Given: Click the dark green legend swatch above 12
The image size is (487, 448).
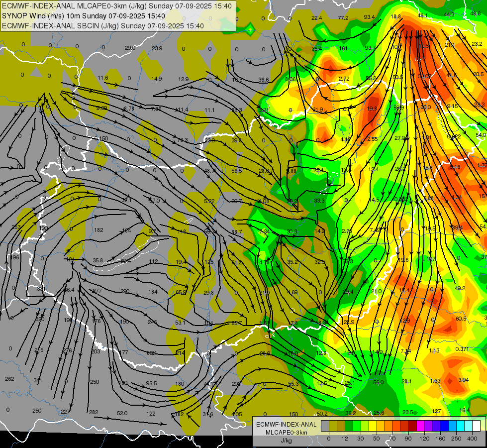Looking at the screenshot, I should click(349, 426).
